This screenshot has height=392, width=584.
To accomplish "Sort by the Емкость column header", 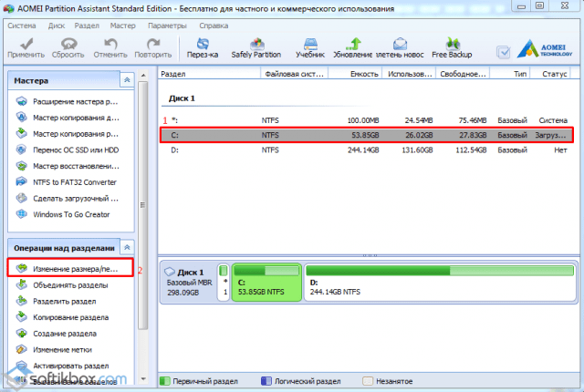I will (x=355, y=74).
